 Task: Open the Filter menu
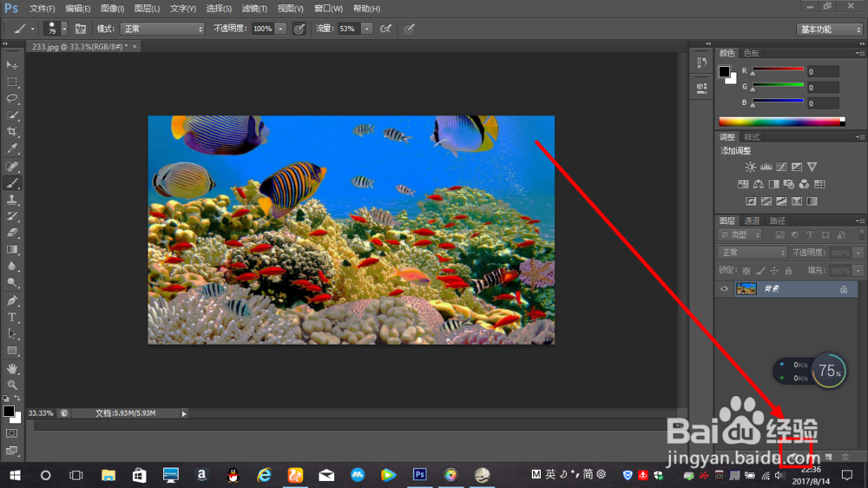coord(254,9)
